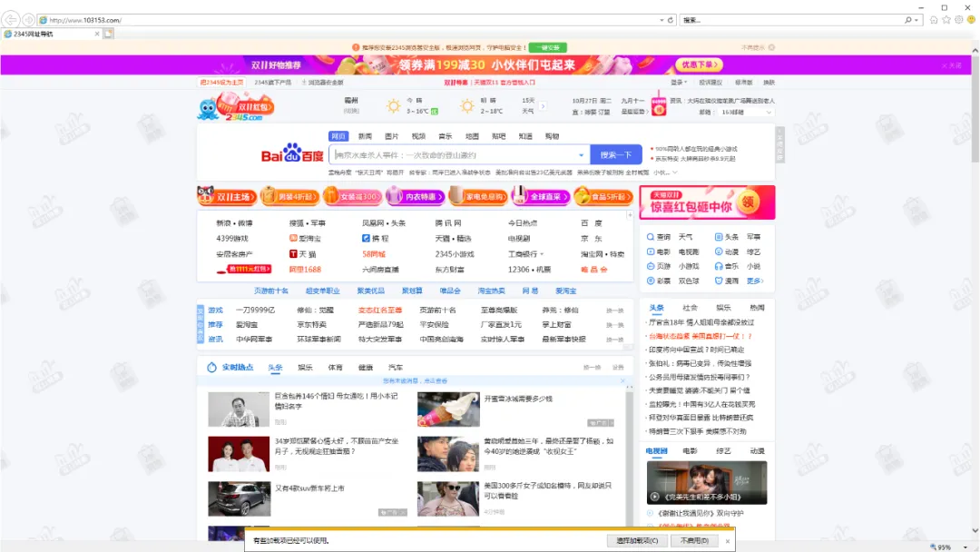
Task: Click the Baidu 百度 logo
Action: click(x=292, y=153)
